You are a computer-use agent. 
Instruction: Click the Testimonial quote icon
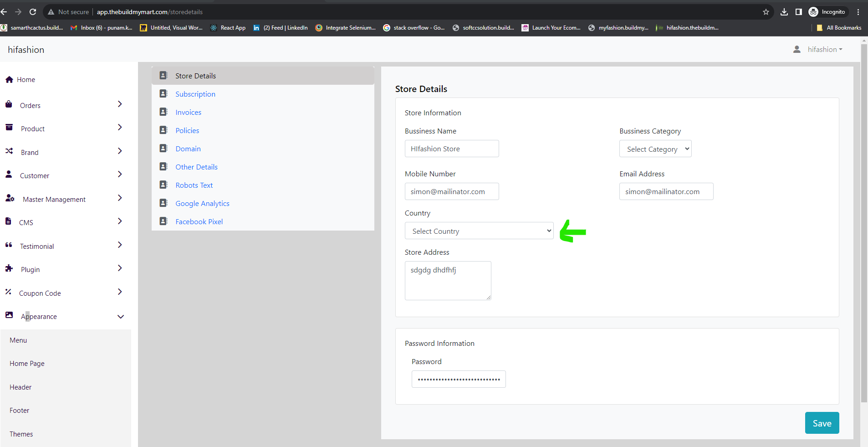coord(9,245)
